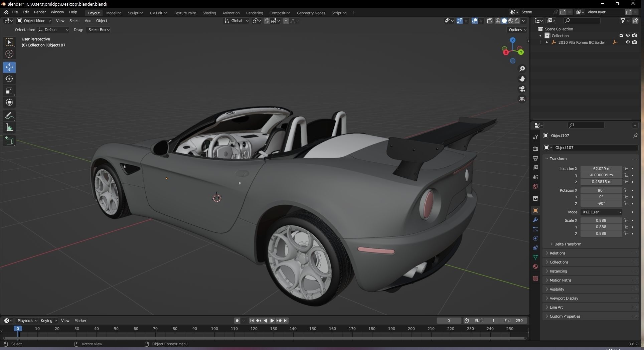Open XYZ Euler rotation mode dropdown
The width and height of the screenshot is (644, 350).
coord(601,212)
